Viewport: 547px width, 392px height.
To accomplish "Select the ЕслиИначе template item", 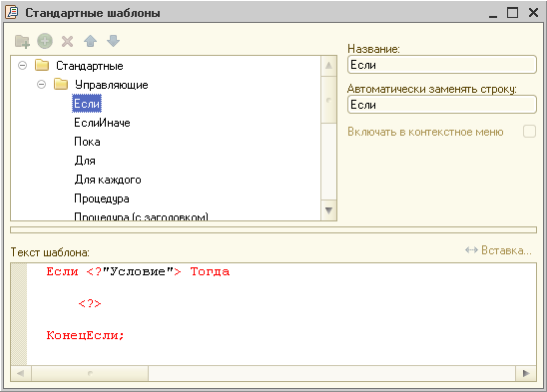I will [102, 123].
